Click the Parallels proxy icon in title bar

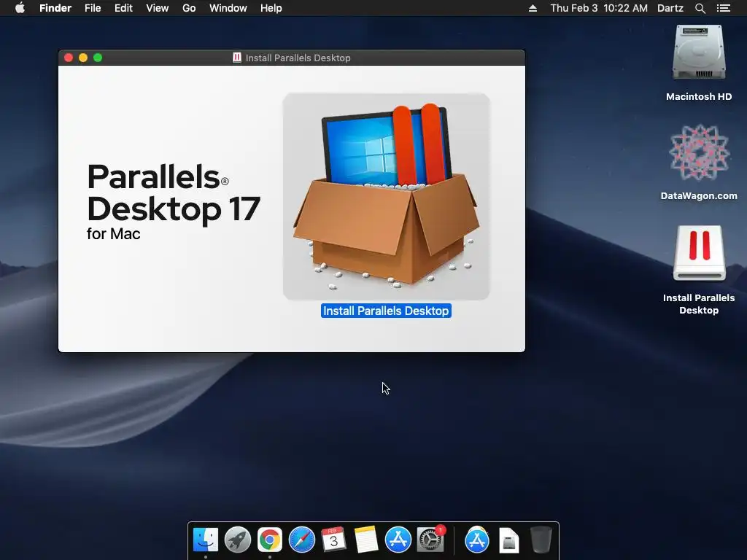click(237, 58)
